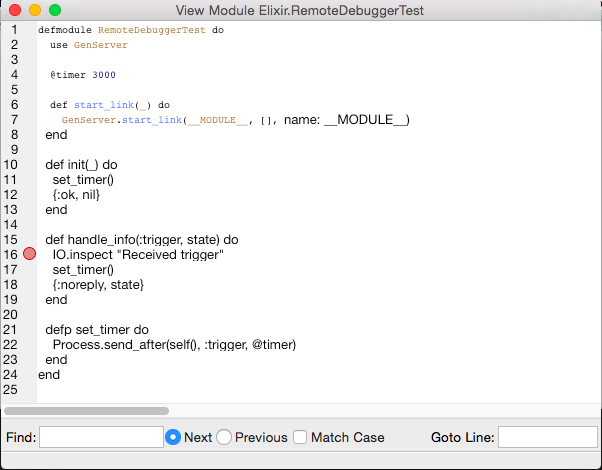The image size is (602, 470).
Task: Click the horizontal scrollbar thumb
Action: pyautogui.click(x=87, y=410)
